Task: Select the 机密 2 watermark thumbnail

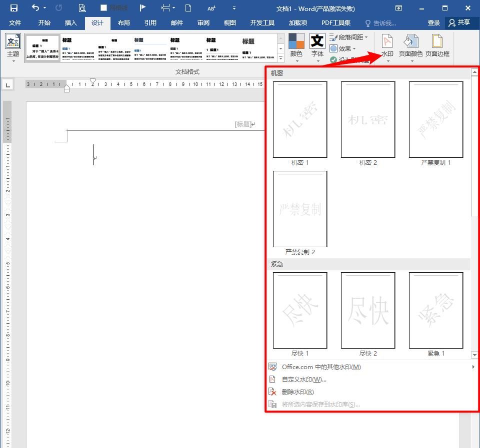Action: pyautogui.click(x=368, y=119)
